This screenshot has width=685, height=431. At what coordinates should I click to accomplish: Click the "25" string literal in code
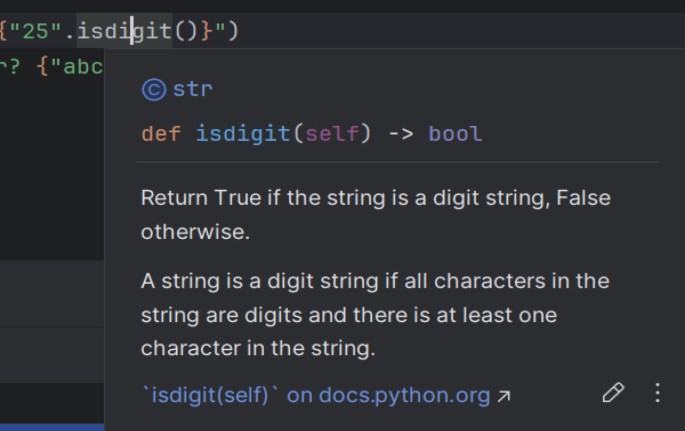(x=35, y=31)
